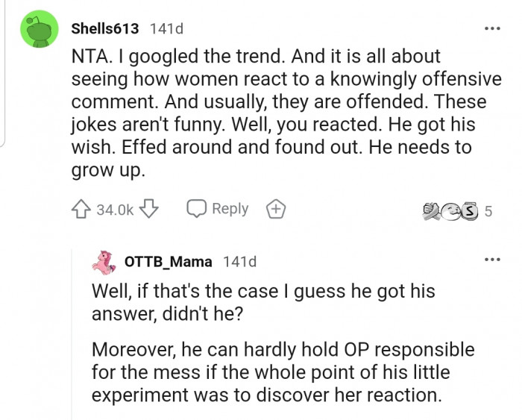
Task: Open three-dot menu for Shells613's comment
Action: [x=490, y=28]
